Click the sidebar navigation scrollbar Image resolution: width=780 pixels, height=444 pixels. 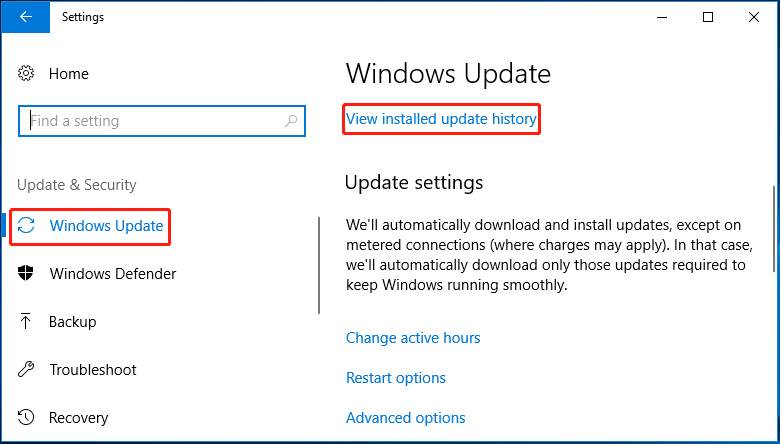[319, 265]
